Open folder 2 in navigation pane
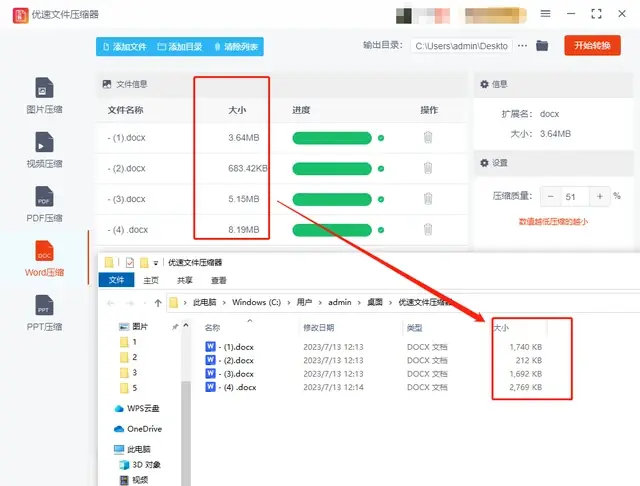 [x=129, y=357]
